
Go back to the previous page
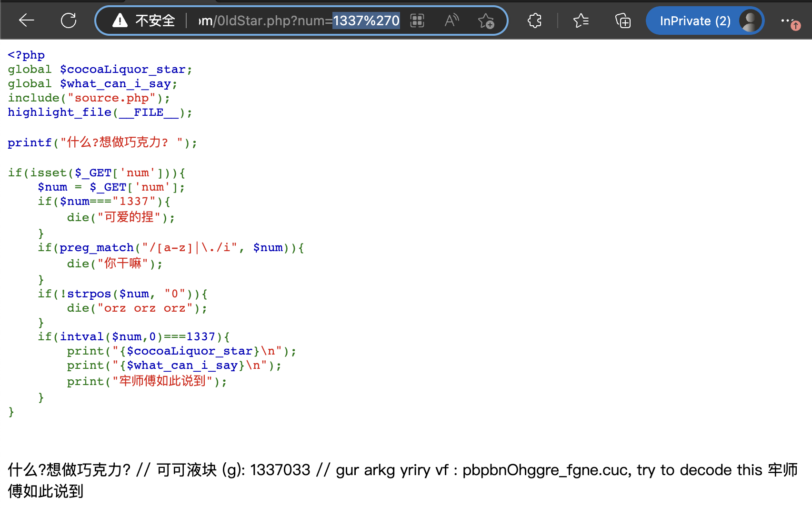[x=26, y=20]
